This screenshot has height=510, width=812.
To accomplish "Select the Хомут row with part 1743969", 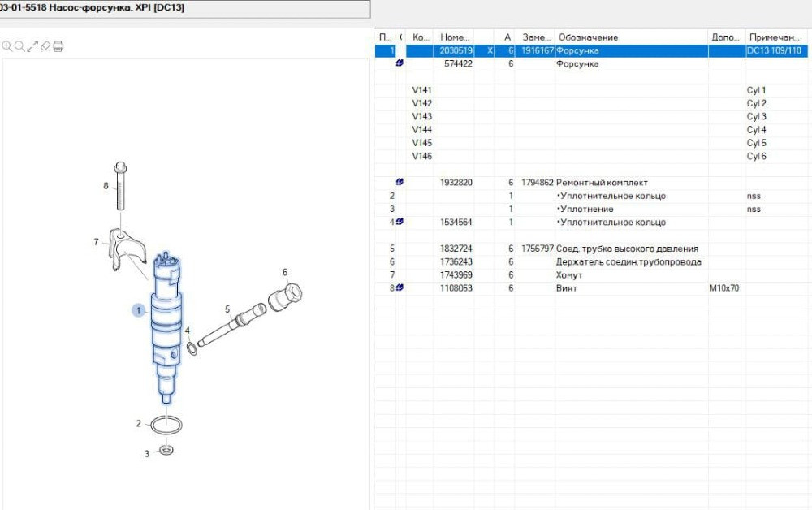I will 568,275.
